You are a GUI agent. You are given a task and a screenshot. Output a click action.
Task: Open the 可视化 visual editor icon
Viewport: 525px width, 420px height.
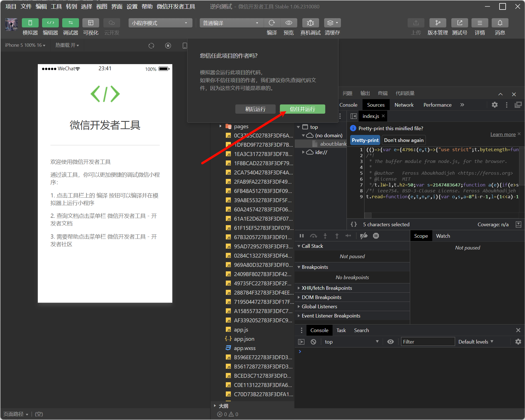pos(91,23)
